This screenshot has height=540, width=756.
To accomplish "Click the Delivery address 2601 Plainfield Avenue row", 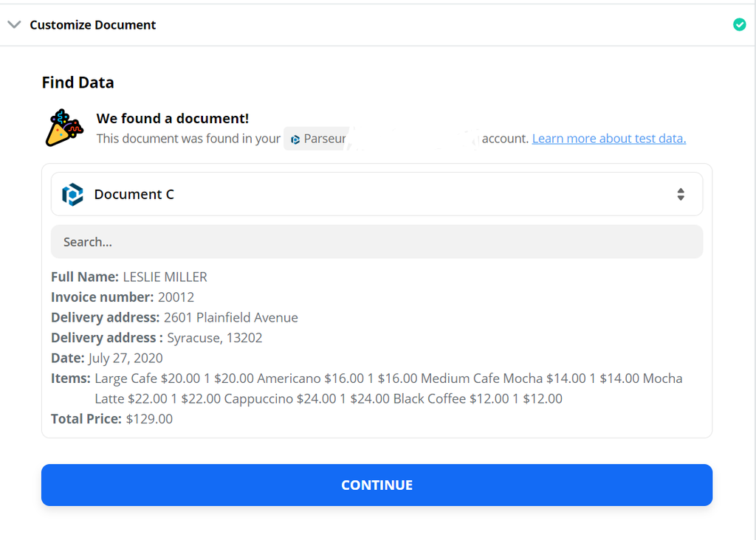I will 174,318.
